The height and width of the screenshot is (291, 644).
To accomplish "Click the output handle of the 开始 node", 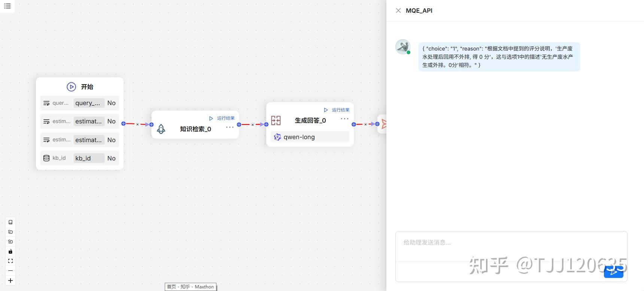I will [x=124, y=123].
